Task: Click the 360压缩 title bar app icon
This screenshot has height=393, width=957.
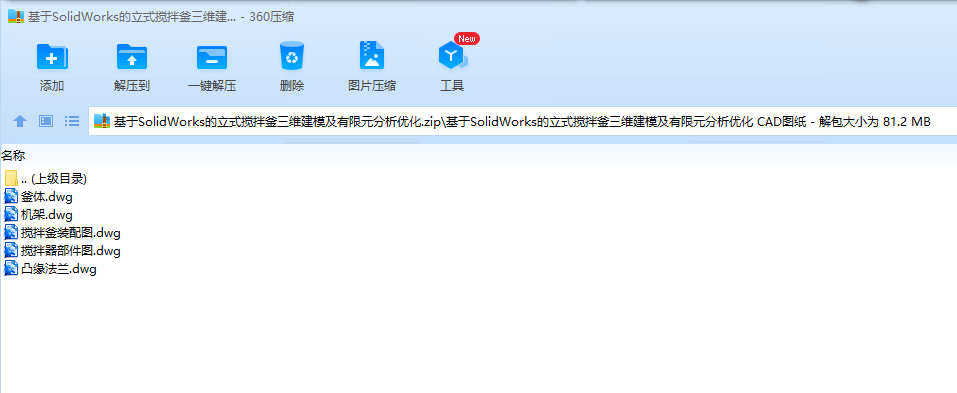Action: 16,16
